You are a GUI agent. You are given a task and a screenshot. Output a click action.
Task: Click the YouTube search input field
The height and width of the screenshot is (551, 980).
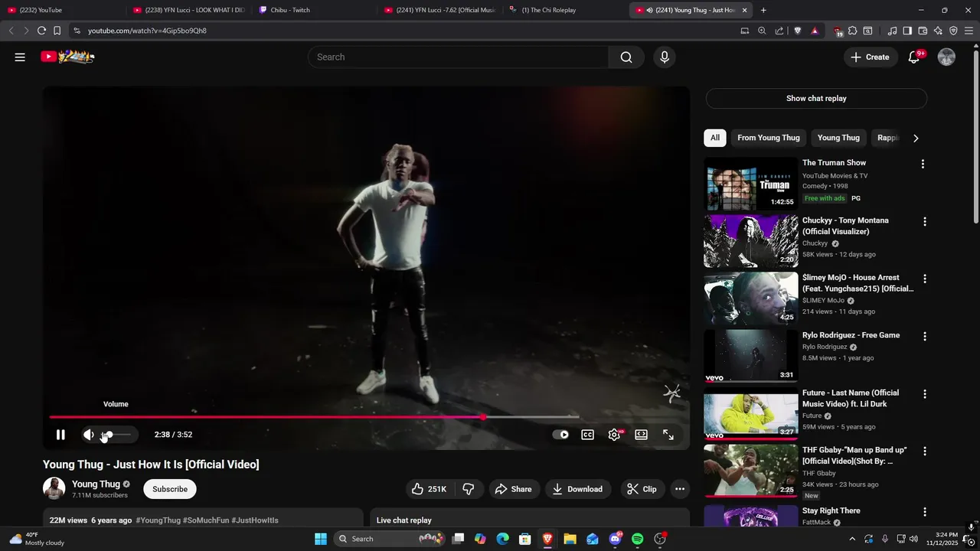(x=458, y=57)
